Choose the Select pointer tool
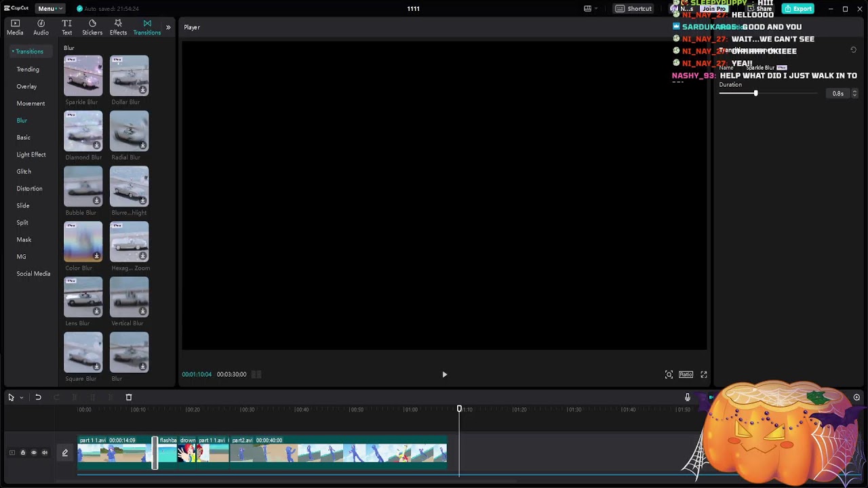 (11, 397)
